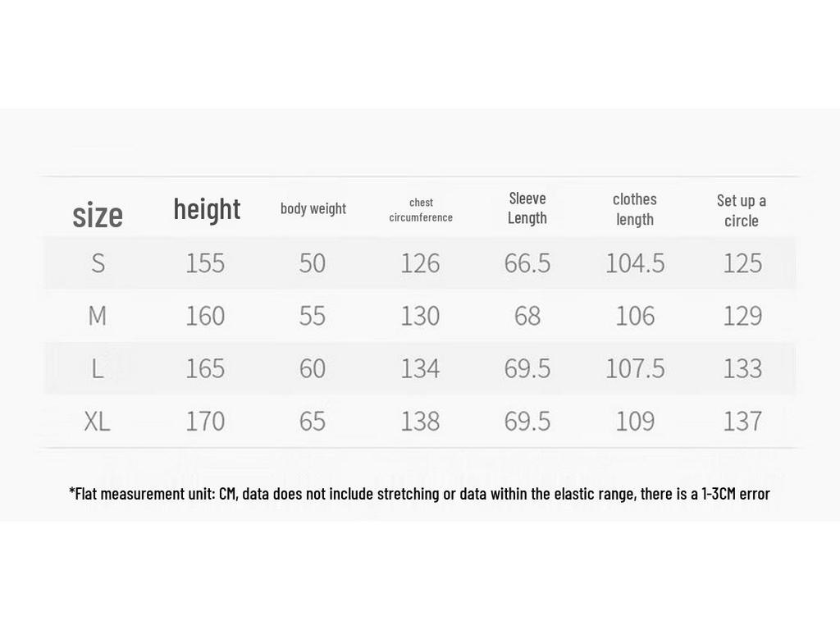Screen dimensions: 840x630
Task: Click the 'Sleeve Length' header
Action: tap(527, 208)
